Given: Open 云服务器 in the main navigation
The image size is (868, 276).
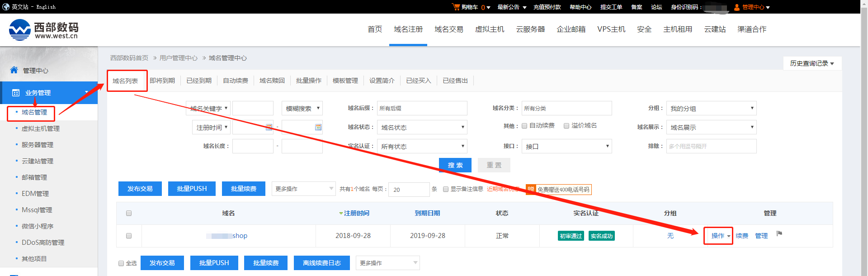Looking at the screenshot, I should coord(530,29).
